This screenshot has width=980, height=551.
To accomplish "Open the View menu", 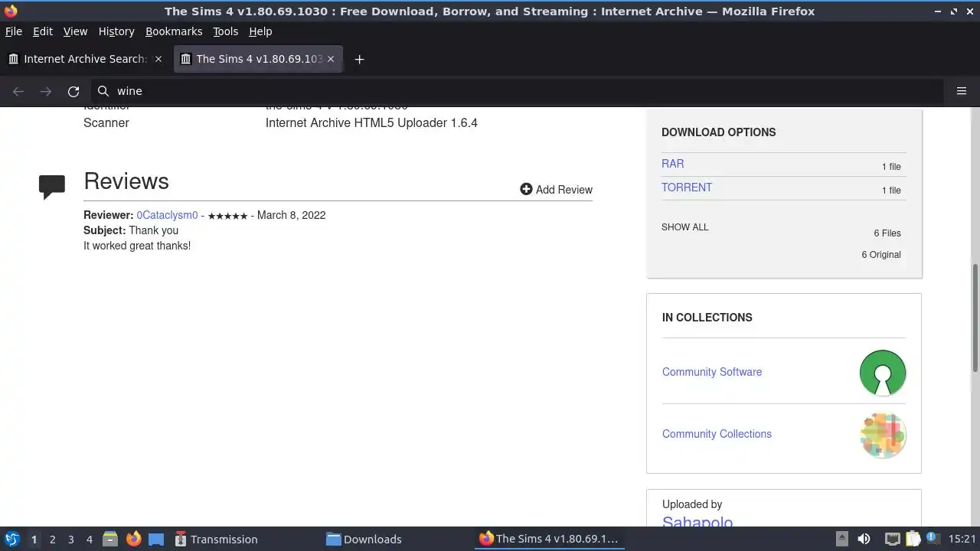I will coord(75,31).
